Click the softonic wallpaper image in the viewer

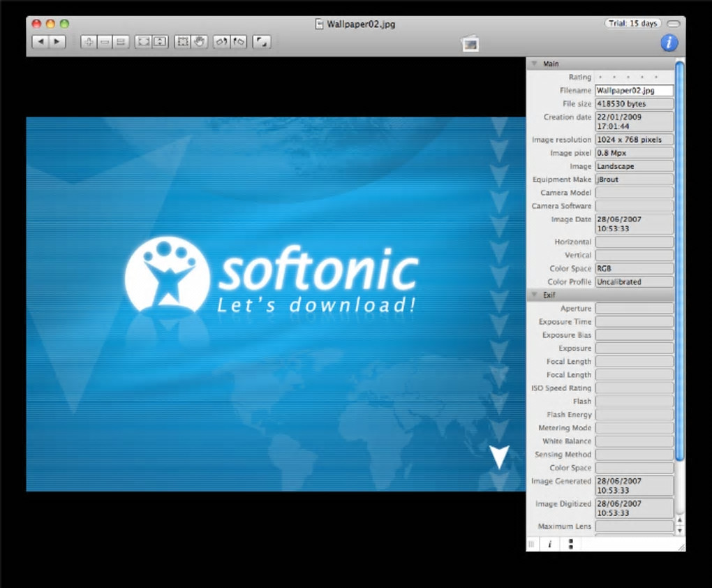click(276, 304)
